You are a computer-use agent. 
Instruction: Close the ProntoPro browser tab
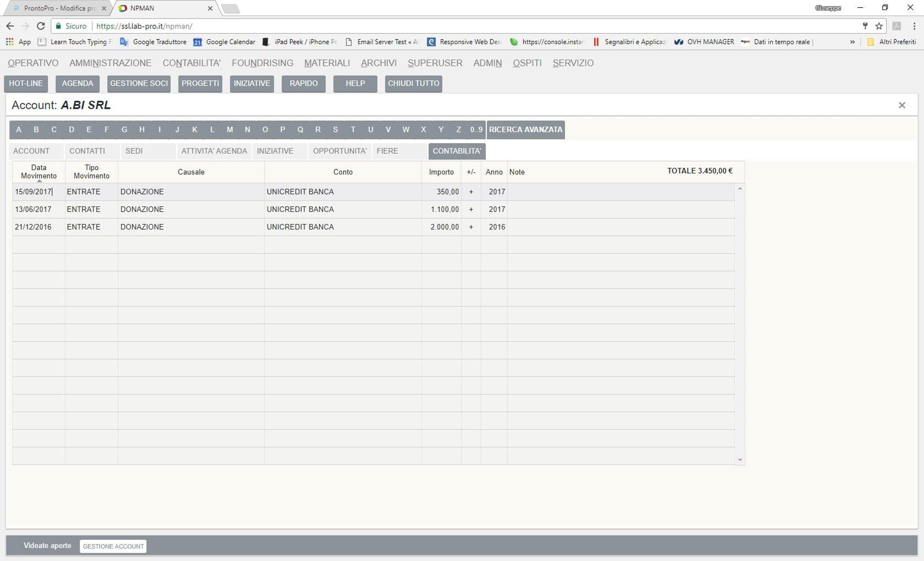click(x=104, y=8)
